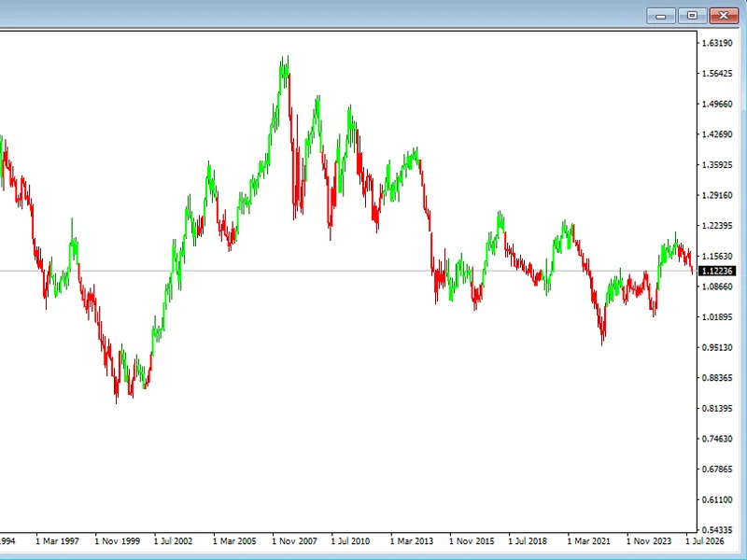Click the 1 Jul 2010 date label
This screenshot has width=747, height=560.
click(x=351, y=541)
